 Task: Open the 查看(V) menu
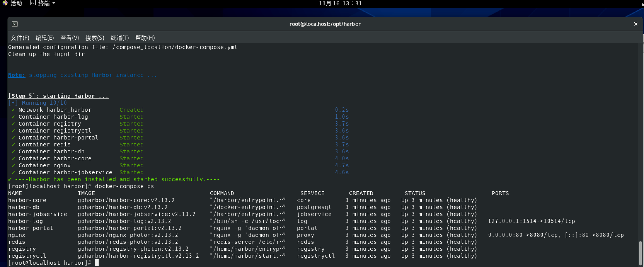coord(70,38)
